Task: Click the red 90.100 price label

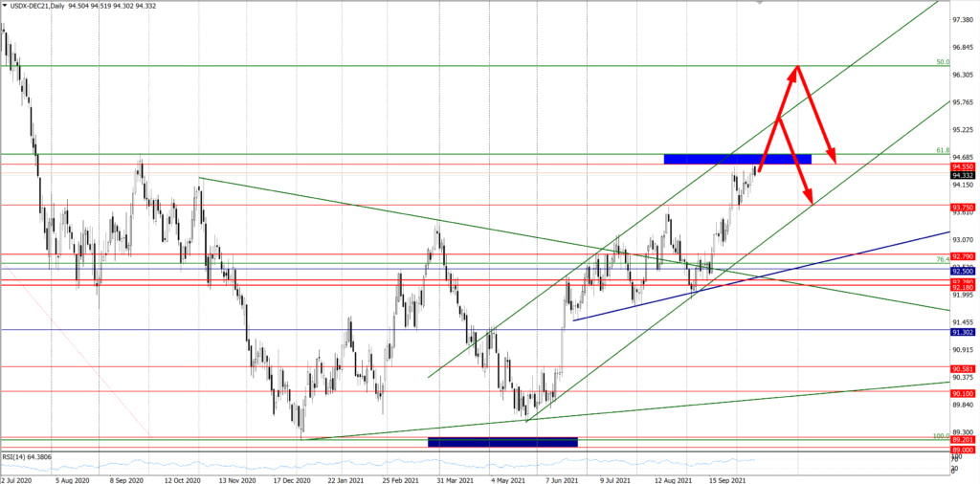Action: point(963,392)
